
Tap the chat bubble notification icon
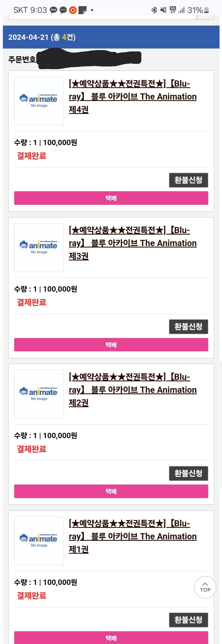(63, 10)
